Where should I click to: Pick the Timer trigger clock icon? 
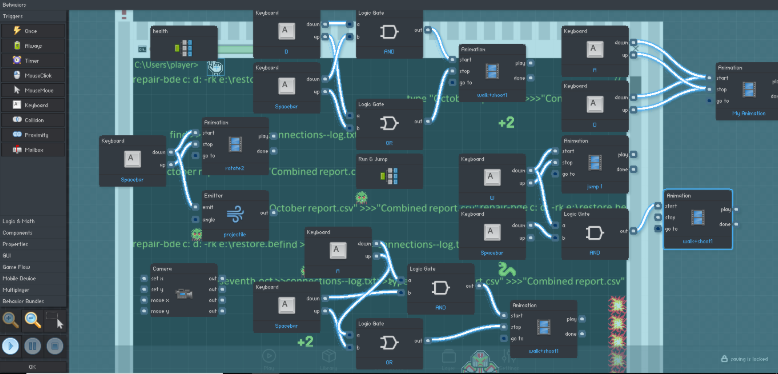click(16, 61)
